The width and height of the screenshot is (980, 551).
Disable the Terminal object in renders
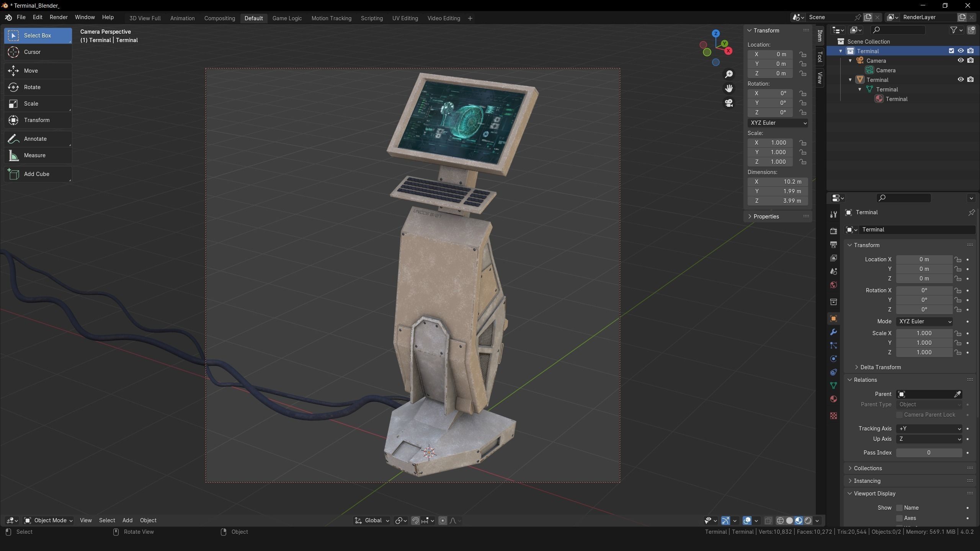click(x=971, y=80)
